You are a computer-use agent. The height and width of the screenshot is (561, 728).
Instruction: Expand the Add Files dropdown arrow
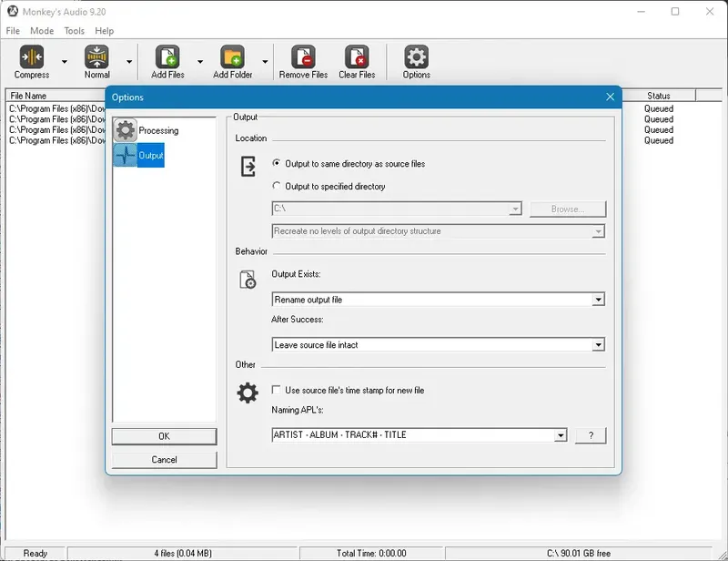point(200,61)
